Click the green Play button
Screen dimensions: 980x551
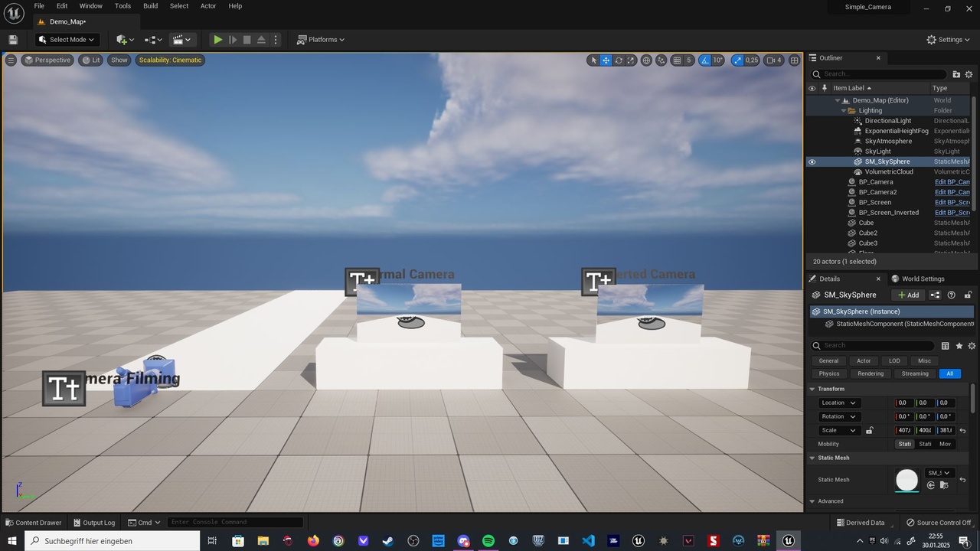click(x=218, y=40)
